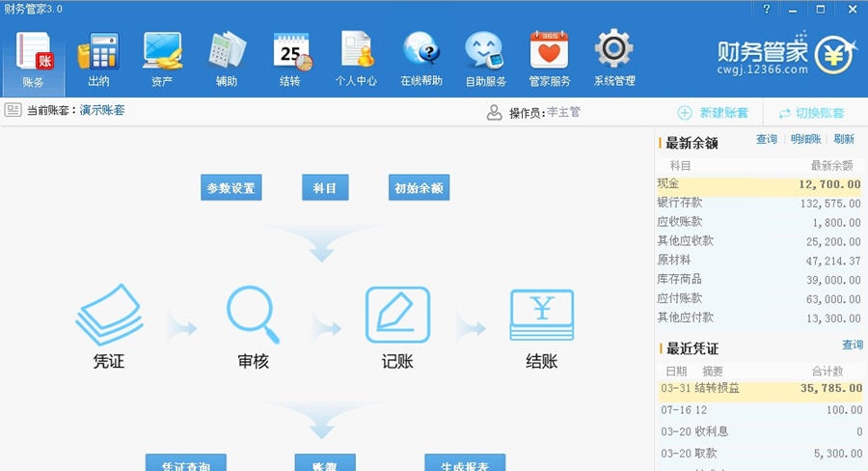Open 自助服务 self-service
The width and height of the screenshot is (868, 471).
pyautogui.click(x=485, y=60)
